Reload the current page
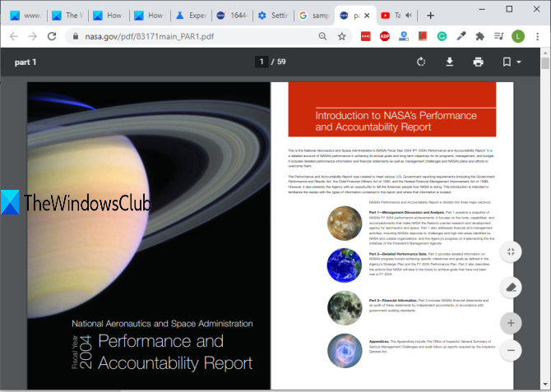Viewport: 551px width, 392px height. (53, 36)
